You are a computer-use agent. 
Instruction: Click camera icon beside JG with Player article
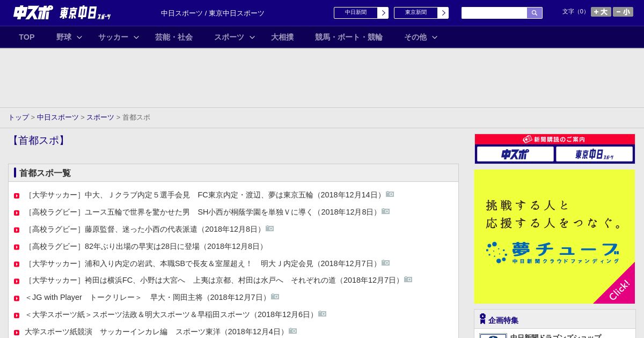275,297
